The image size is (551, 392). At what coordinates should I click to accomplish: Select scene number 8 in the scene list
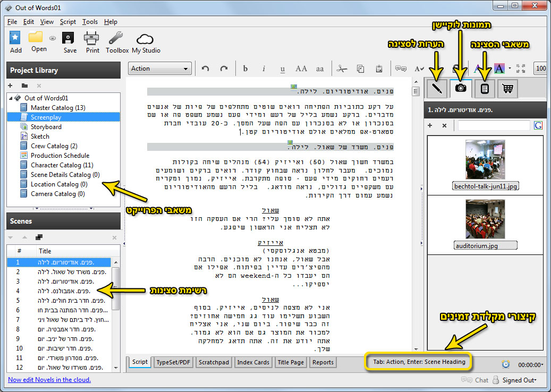(59, 329)
